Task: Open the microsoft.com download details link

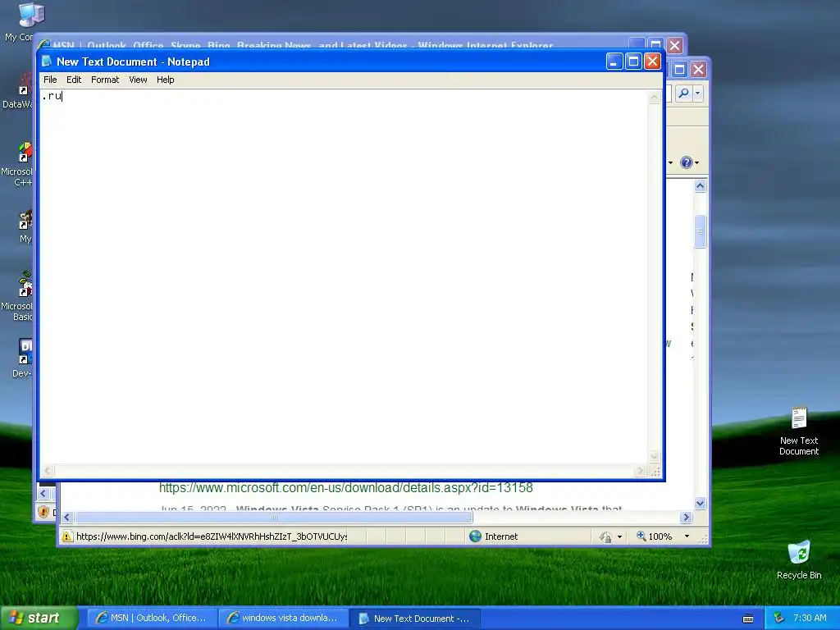Action: (346, 488)
